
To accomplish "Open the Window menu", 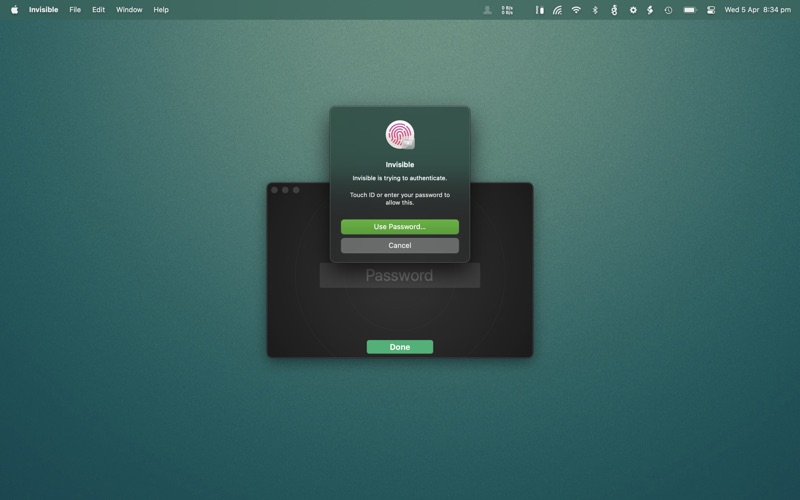I will click(x=129, y=10).
